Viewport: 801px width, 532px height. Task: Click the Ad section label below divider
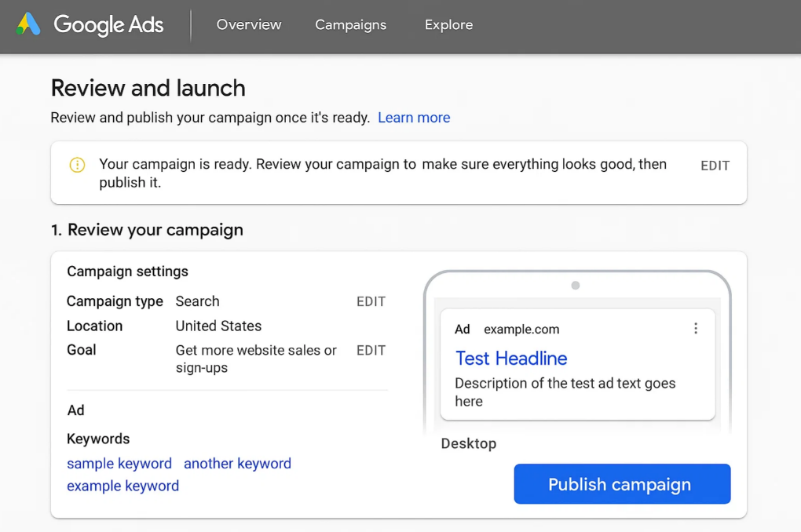[x=75, y=410]
